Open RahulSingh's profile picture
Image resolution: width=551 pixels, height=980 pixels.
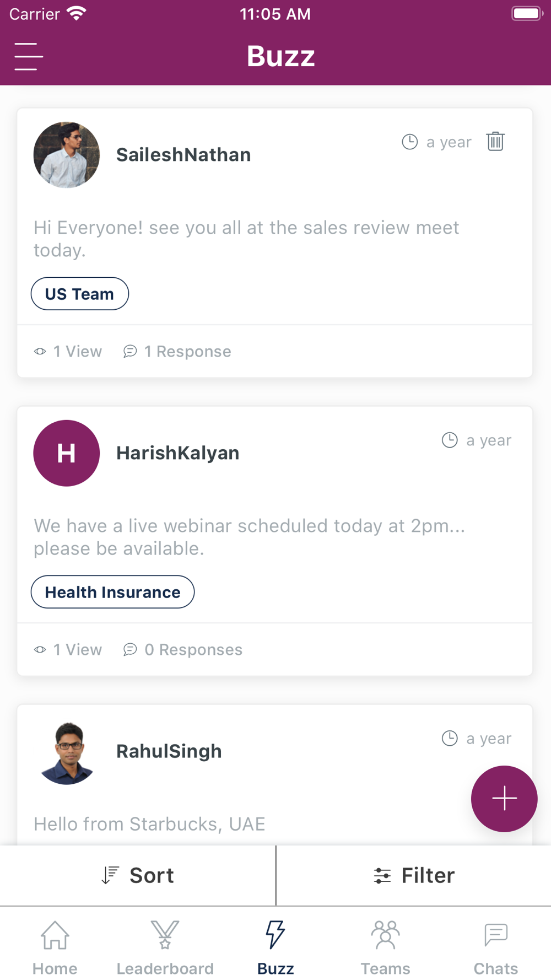67,752
